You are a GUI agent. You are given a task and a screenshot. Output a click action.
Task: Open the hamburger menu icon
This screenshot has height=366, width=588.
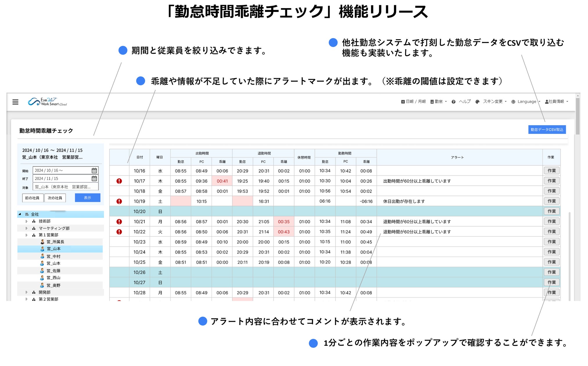[15, 102]
